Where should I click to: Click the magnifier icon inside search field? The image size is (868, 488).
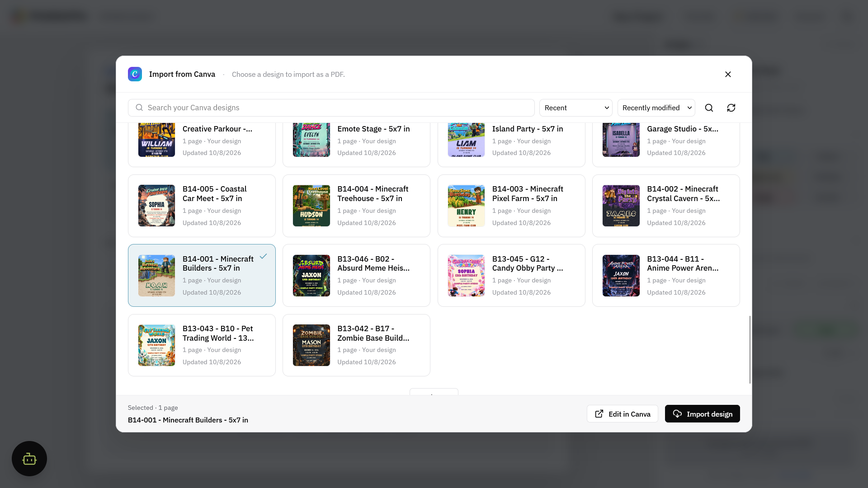139,108
